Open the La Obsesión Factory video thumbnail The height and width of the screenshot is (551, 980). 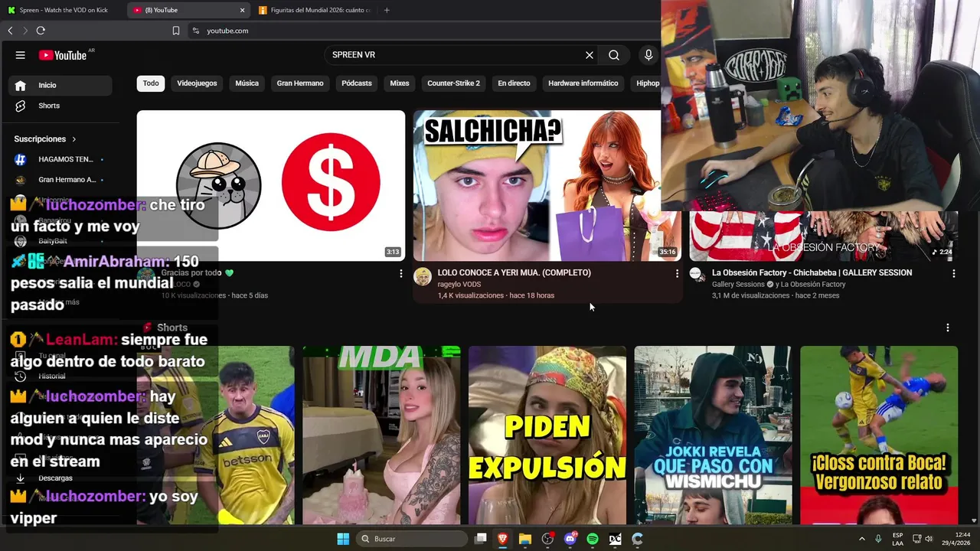[824, 236]
